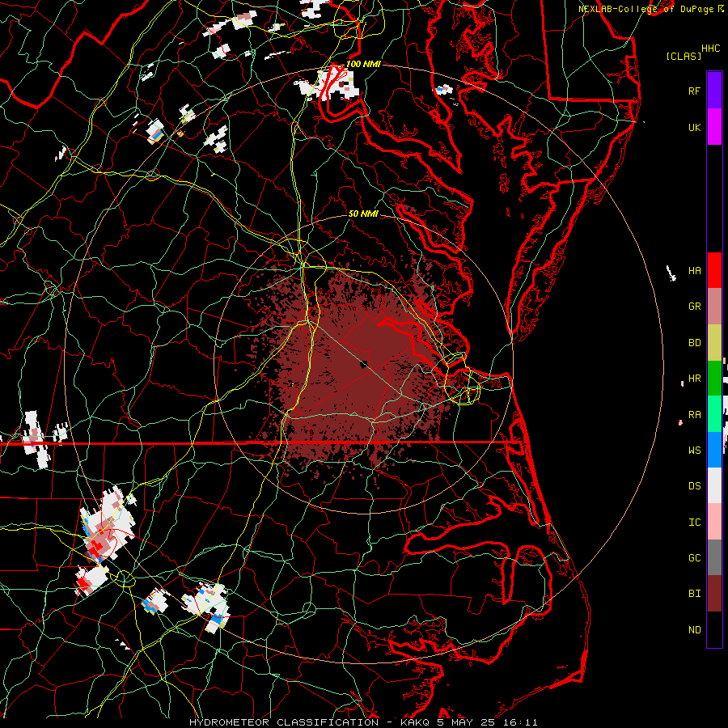Click the 'IC' legend label
The height and width of the screenshot is (728, 728).
(x=694, y=522)
